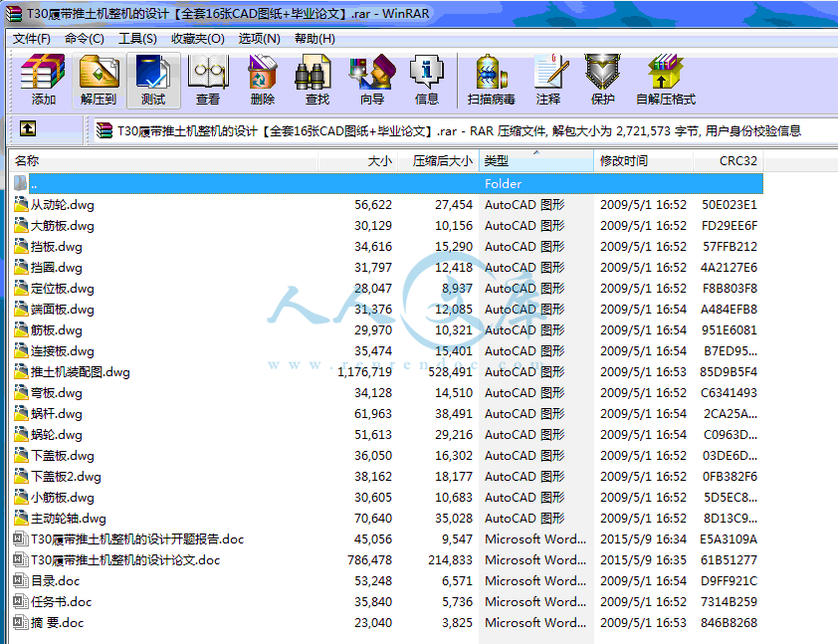Select the file 小筋板.dwg
The image size is (838, 644).
(x=62, y=497)
